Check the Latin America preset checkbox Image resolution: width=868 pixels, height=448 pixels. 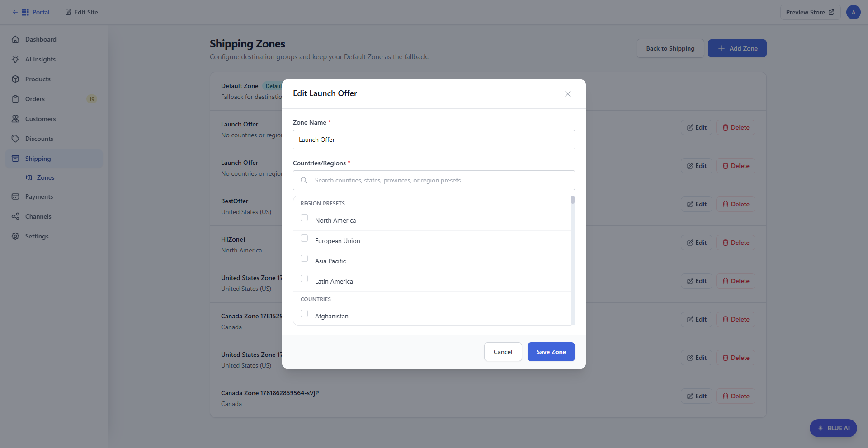pyautogui.click(x=304, y=279)
